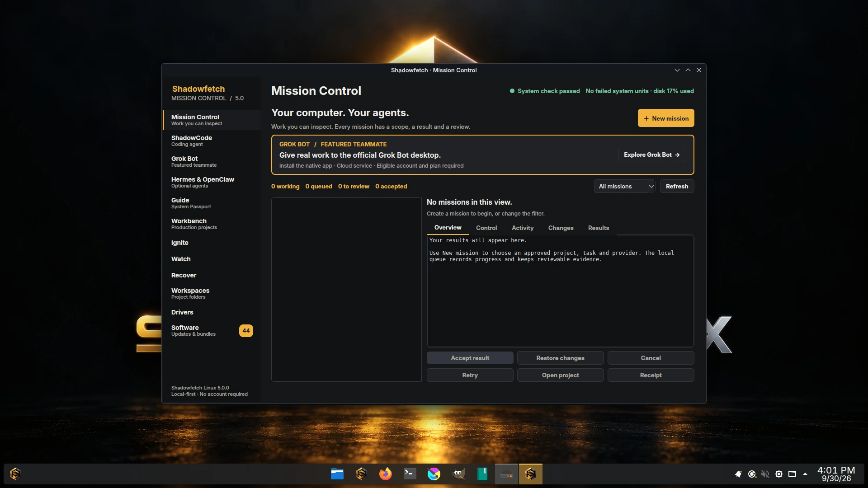Expand hidden system tray icons arrow
The height and width of the screenshot is (488, 868).
tap(805, 474)
